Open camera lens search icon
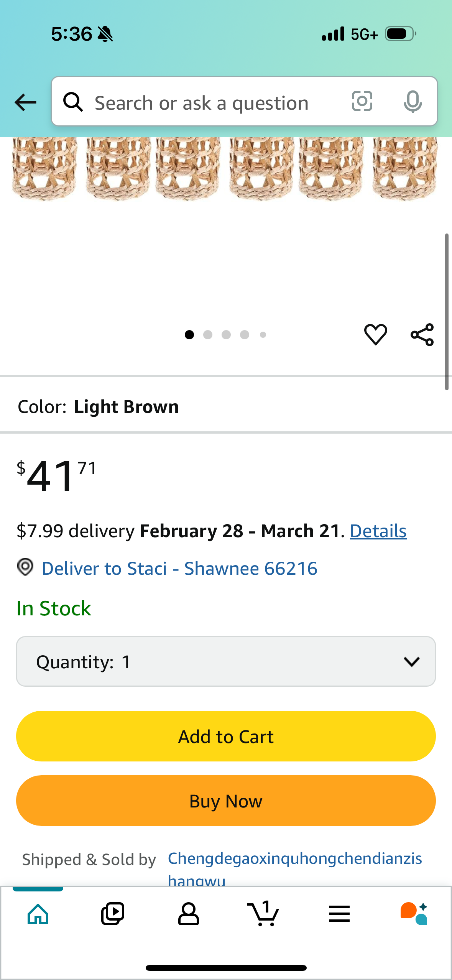 (362, 102)
